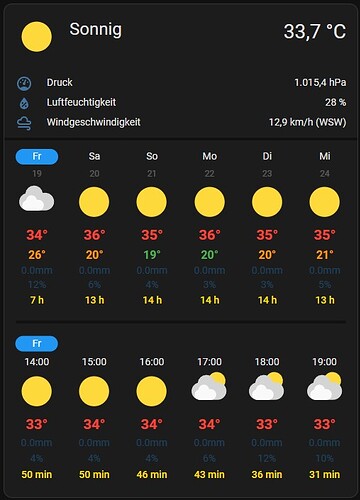Select the Sa day column header
The image size is (360, 500).
pyautogui.click(x=94, y=156)
